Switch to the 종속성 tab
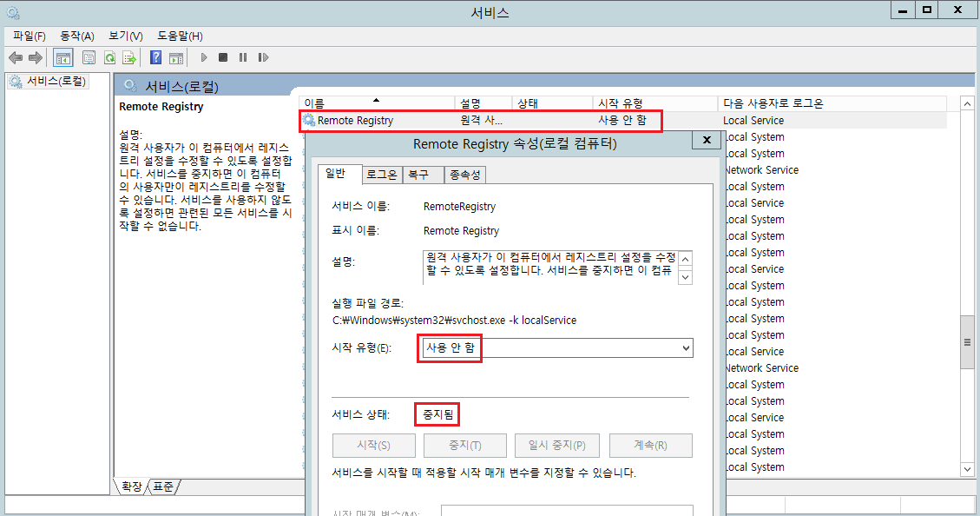The image size is (980, 516). pyautogui.click(x=465, y=175)
